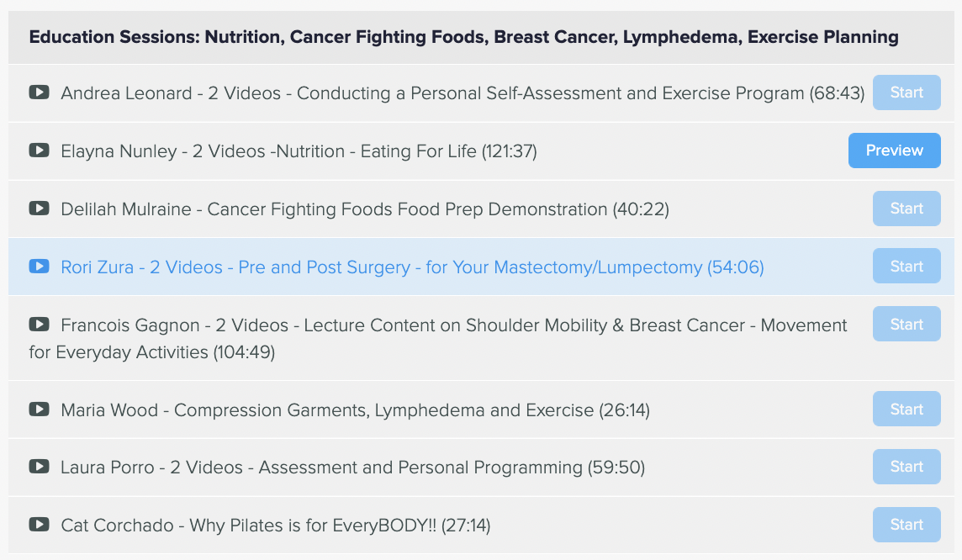Click video icon for Cat Corchado Pilates
Screen dimensions: 962x560
[39, 525]
